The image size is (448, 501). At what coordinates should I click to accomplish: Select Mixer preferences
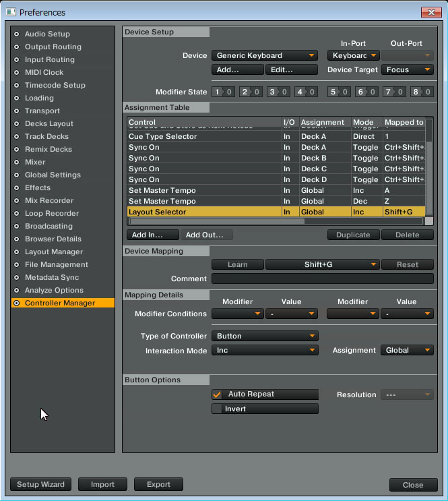click(x=35, y=162)
